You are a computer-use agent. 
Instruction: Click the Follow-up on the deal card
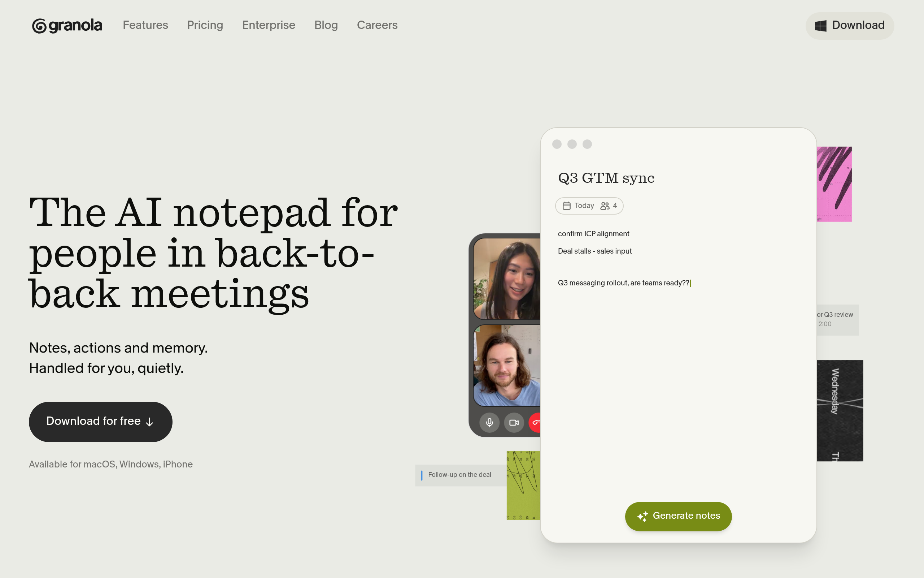point(461,475)
